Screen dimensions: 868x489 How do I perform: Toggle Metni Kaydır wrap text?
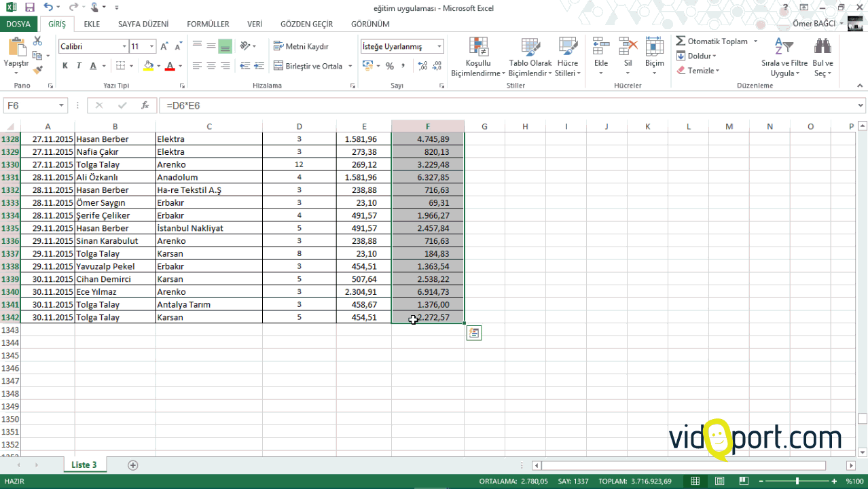pos(301,46)
